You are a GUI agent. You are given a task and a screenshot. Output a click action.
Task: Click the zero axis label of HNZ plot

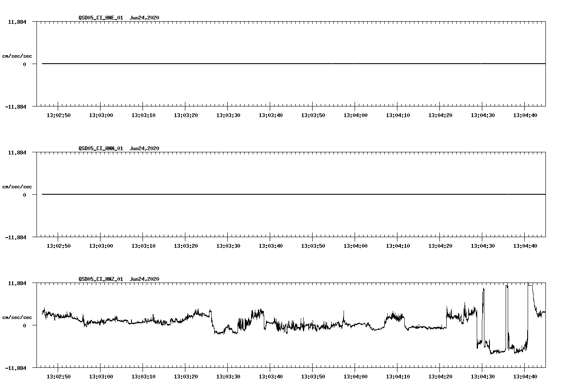click(x=25, y=326)
